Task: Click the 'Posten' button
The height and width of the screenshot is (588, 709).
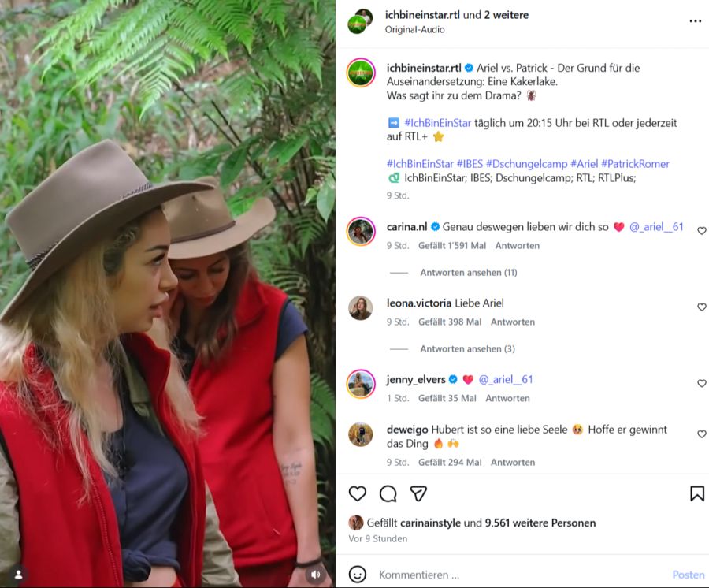Action: [x=688, y=575]
